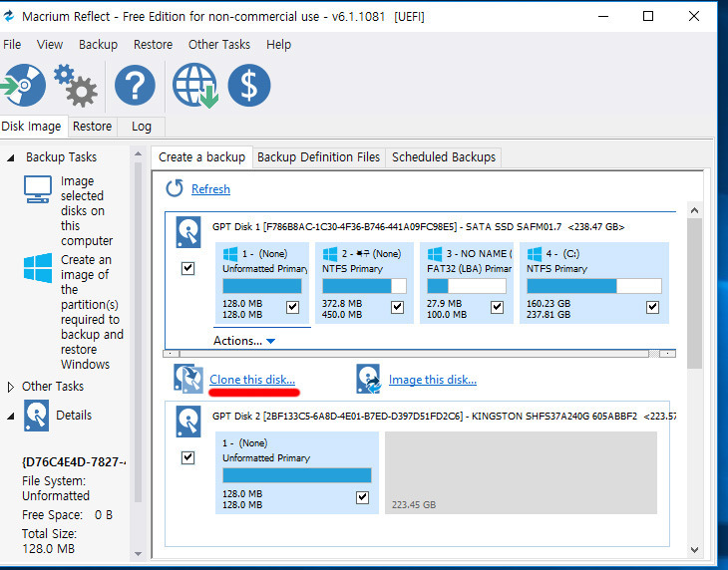Open the Help menu
The width and height of the screenshot is (728, 570).
click(x=278, y=45)
